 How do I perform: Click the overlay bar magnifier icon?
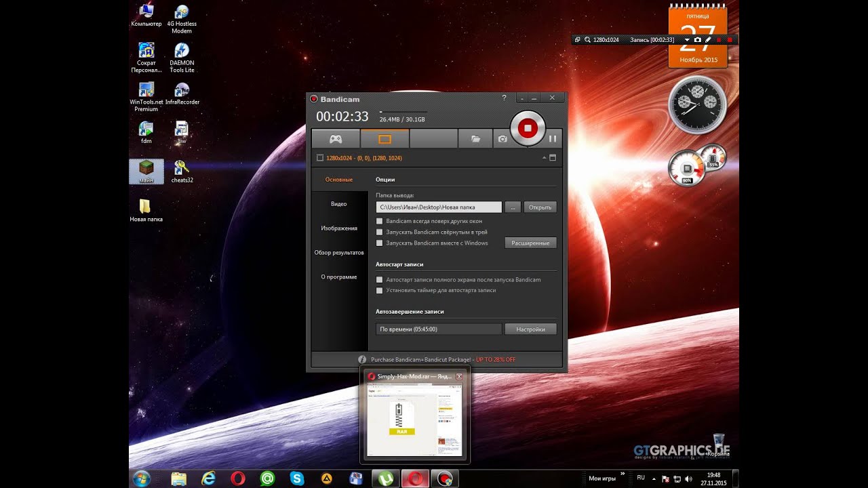[587, 40]
